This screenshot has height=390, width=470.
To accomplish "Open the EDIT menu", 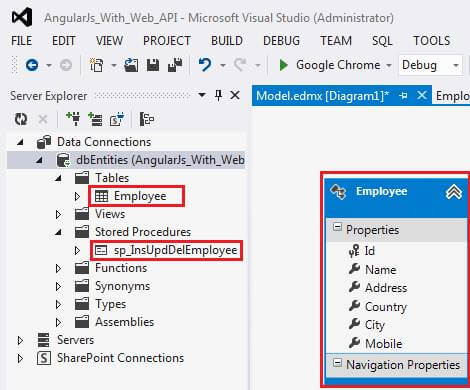I will 64,41.
